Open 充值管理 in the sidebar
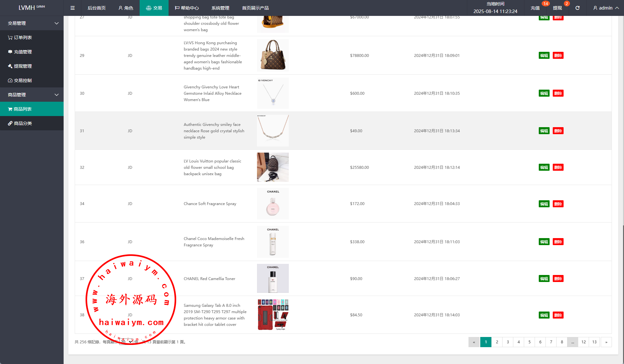Image resolution: width=624 pixels, height=364 pixels. coord(20,52)
